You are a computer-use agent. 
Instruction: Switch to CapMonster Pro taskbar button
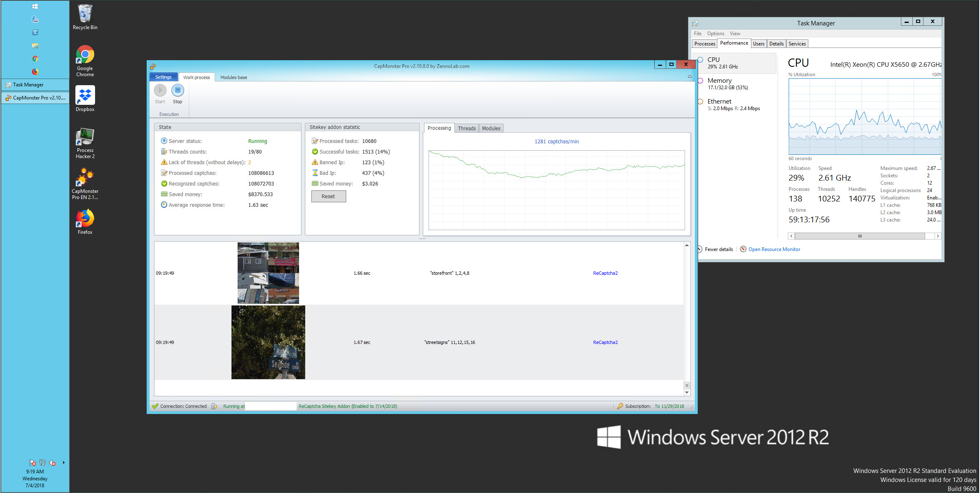click(35, 98)
